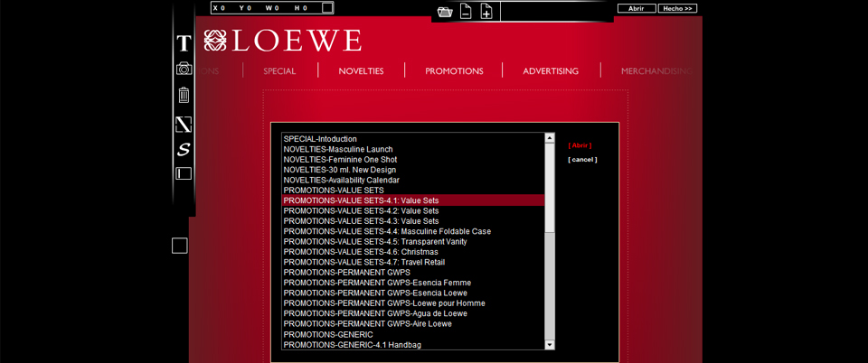The width and height of the screenshot is (868, 363).
Task: Click the empty square box below left toolbar
Action: click(x=180, y=246)
